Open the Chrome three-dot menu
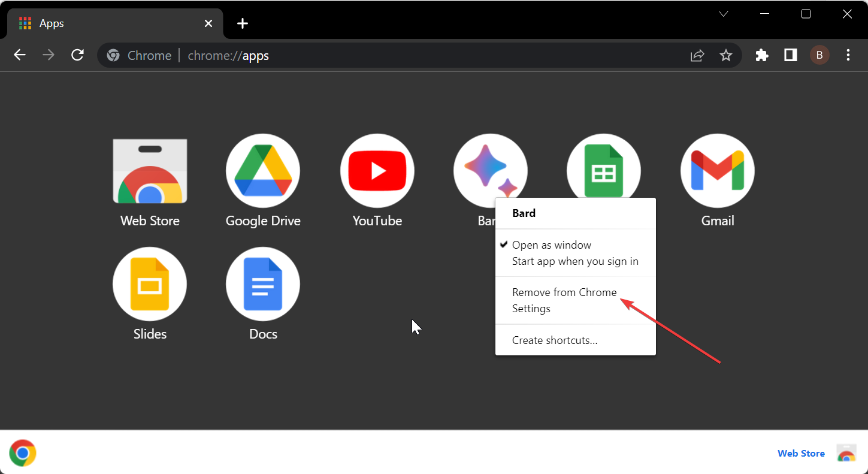The width and height of the screenshot is (868, 474). click(x=848, y=55)
